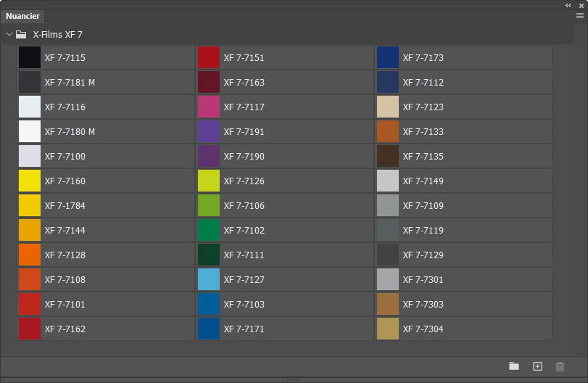Viewport: 588px width, 383px height.
Task: Pick the emerald XF 7-7102 swatch
Action: pyautogui.click(x=209, y=230)
